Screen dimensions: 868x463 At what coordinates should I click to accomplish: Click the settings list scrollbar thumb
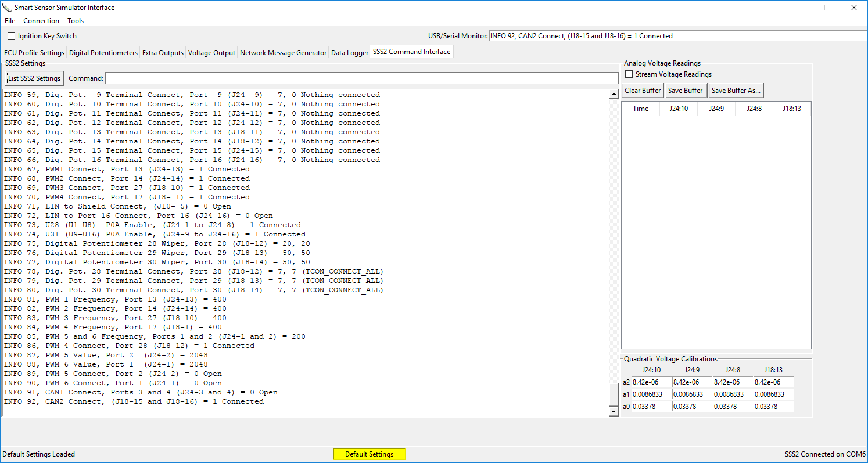point(613,395)
